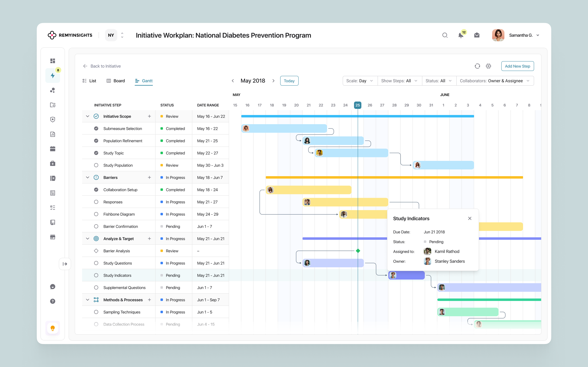Image resolution: width=588 pixels, height=367 pixels.
Task: Open the notifications bell icon
Action: click(x=460, y=35)
